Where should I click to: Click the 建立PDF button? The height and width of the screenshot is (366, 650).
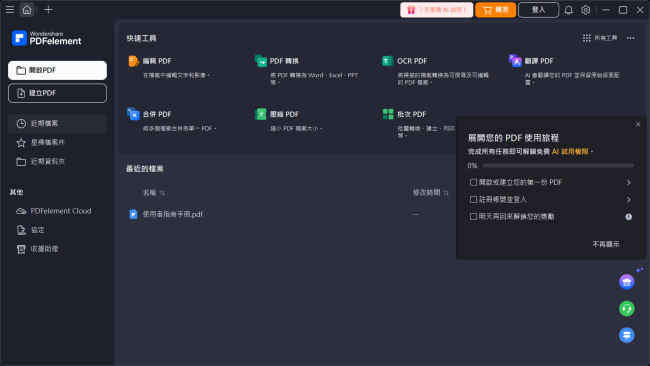pos(57,93)
